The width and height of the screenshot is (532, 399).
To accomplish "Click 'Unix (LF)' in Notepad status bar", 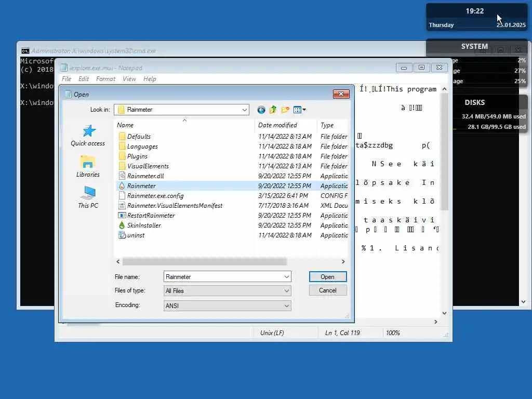I will coord(272,333).
